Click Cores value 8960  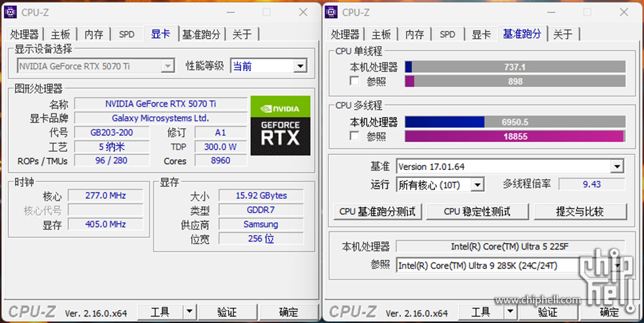point(221,160)
